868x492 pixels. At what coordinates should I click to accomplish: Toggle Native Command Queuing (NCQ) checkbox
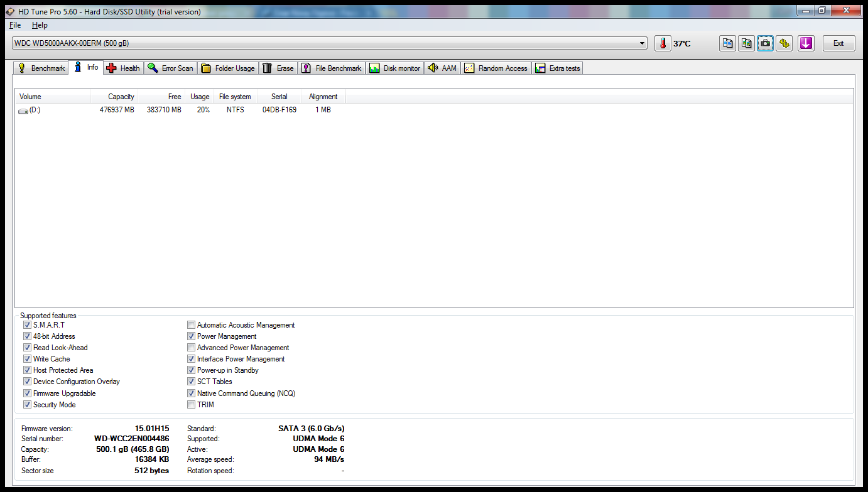[191, 393]
